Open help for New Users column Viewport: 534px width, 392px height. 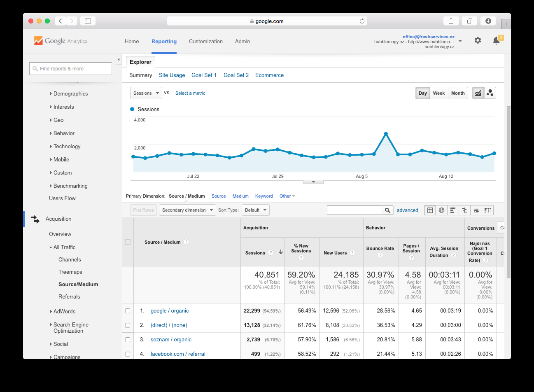pyautogui.click(x=352, y=253)
